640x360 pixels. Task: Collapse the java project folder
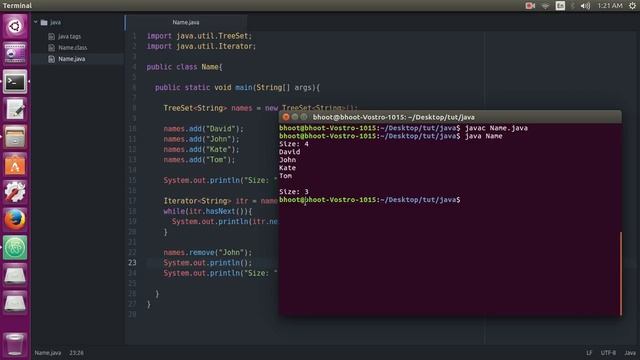[36, 22]
